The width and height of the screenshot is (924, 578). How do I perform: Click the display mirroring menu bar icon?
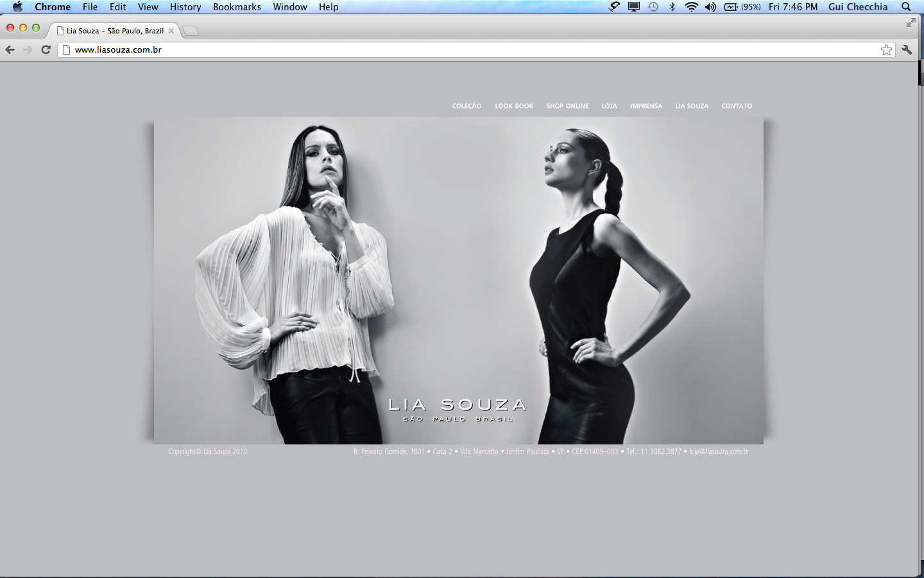tap(634, 6)
